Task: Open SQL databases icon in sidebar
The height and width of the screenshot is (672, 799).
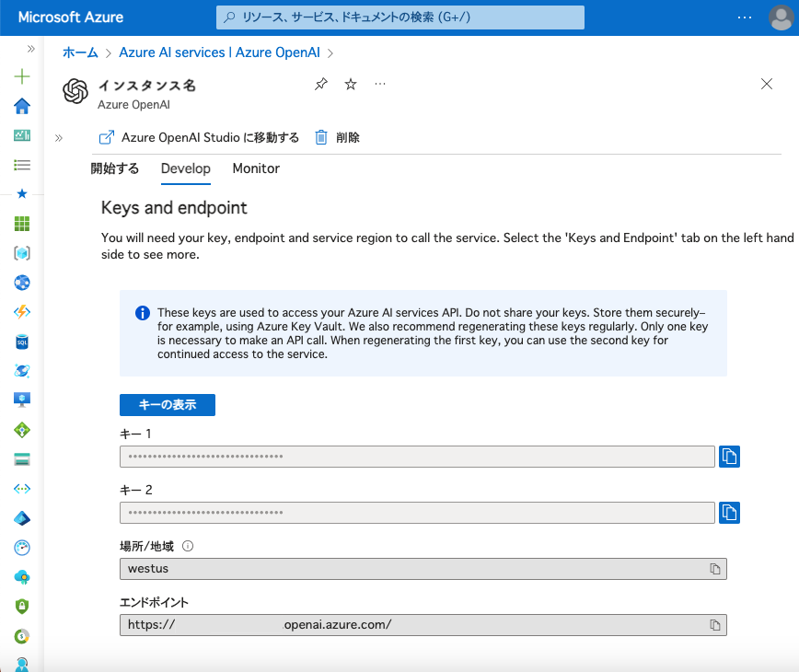Action: pyautogui.click(x=22, y=342)
